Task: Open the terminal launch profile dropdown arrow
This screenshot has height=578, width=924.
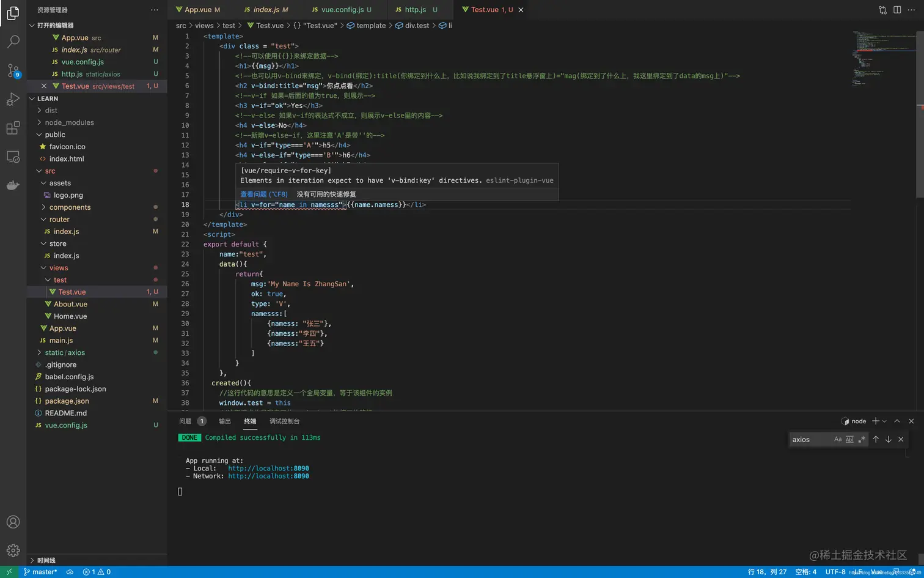Action: (x=884, y=421)
